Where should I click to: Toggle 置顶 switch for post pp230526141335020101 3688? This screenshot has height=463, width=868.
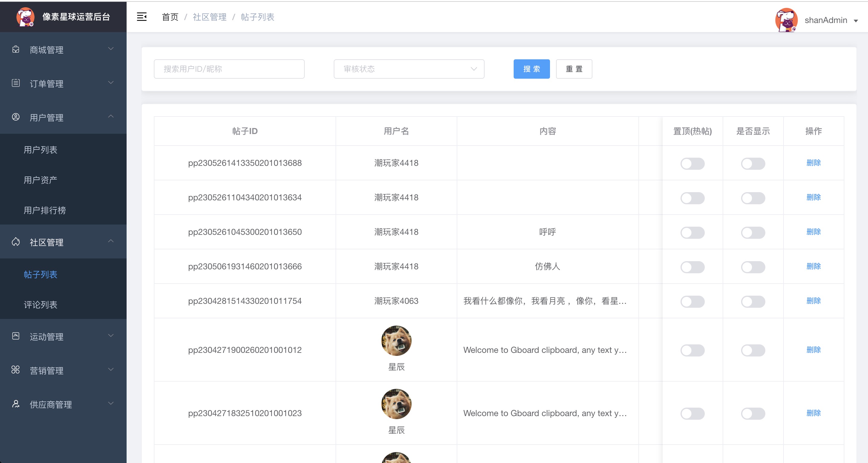pos(692,164)
